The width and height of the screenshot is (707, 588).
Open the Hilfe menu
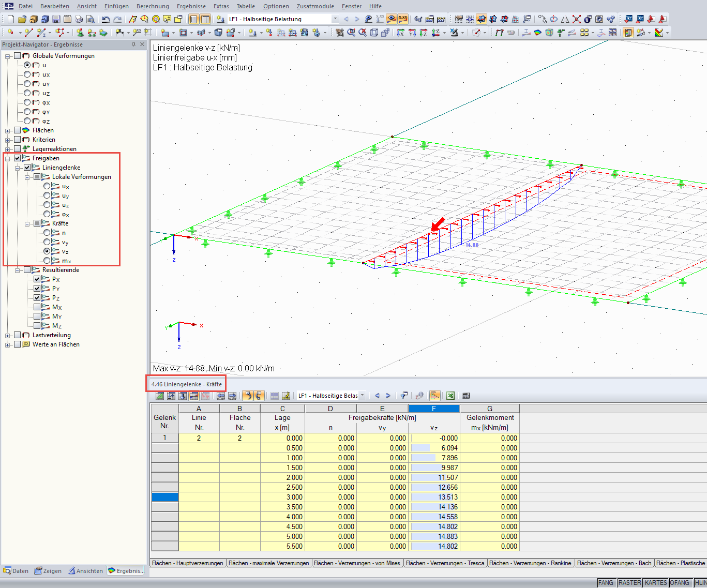(375, 6)
